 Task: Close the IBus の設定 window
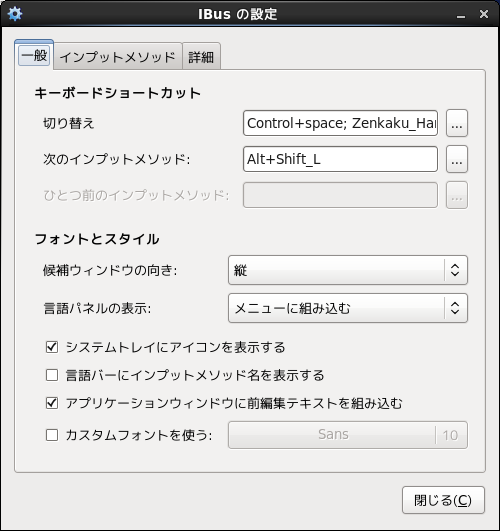coord(484,14)
